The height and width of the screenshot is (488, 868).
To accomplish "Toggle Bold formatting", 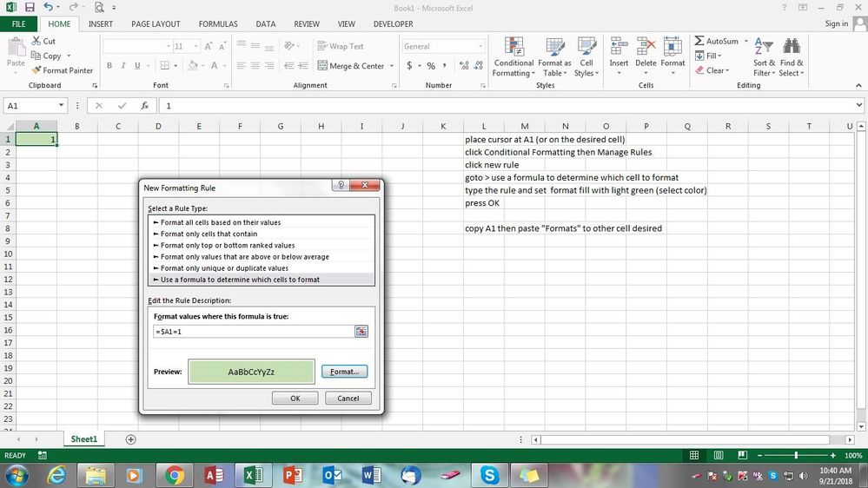I will (109, 66).
